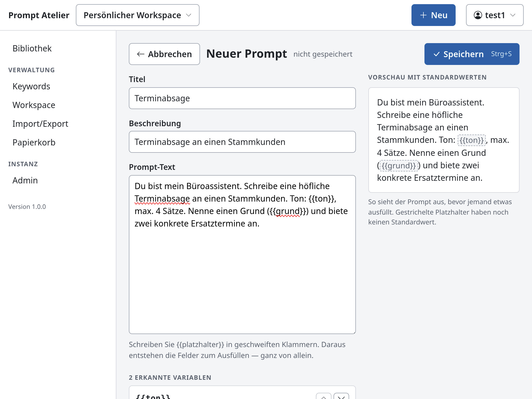Viewport: 532px width, 399px height.
Task: Open Papierkorb in the sidebar
Action: [x=34, y=142]
